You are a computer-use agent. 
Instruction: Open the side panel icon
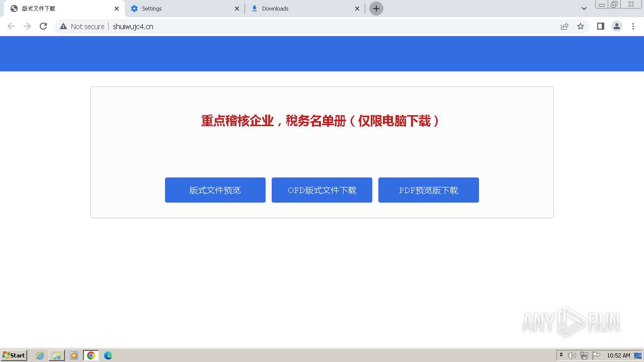tap(600, 26)
